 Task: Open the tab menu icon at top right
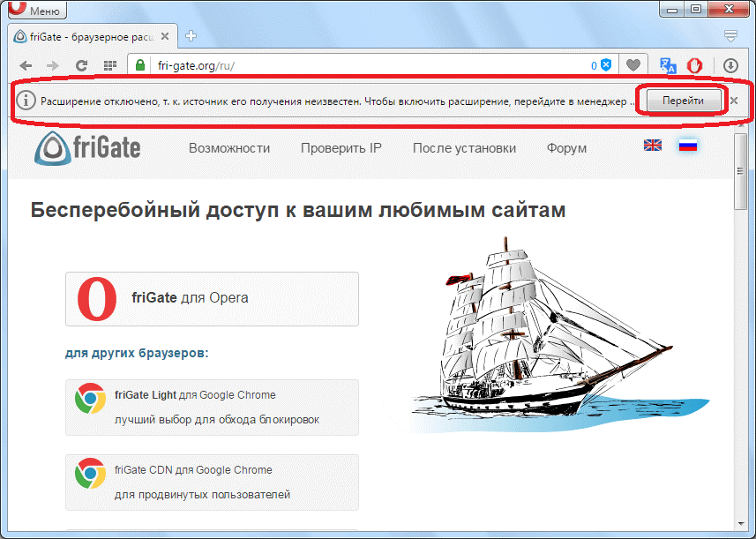pos(731,35)
